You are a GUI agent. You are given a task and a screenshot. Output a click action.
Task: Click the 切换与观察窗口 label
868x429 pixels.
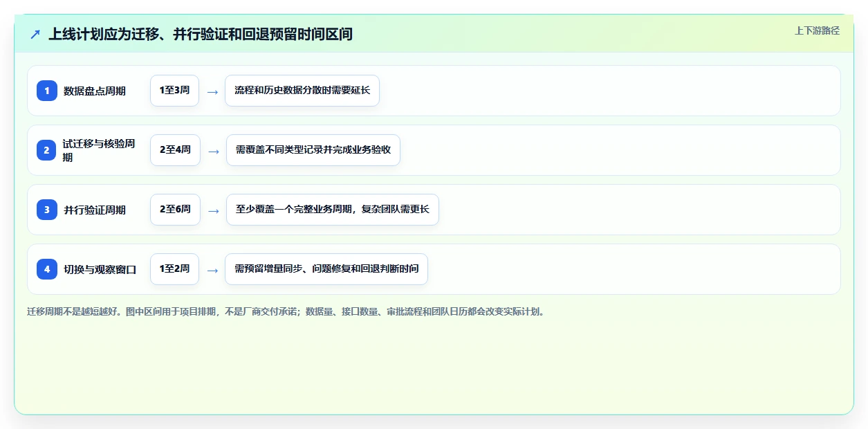(100, 269)
